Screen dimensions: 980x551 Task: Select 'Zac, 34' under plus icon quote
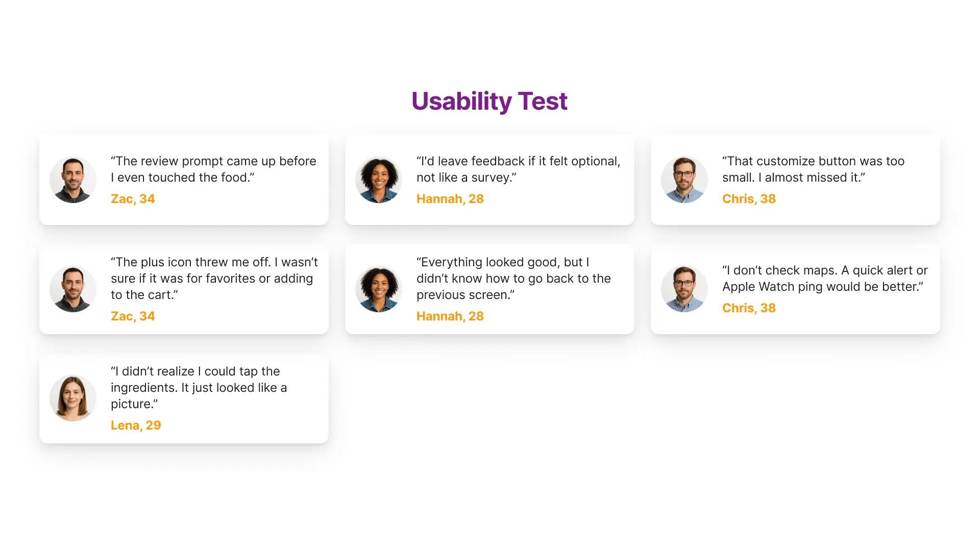(133, 316)
